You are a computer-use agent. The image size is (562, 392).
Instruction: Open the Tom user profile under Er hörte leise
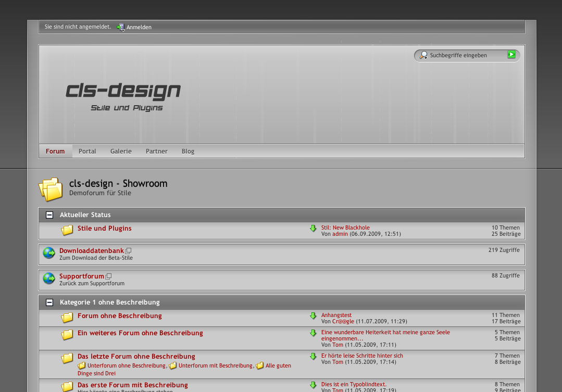point(338,362)
